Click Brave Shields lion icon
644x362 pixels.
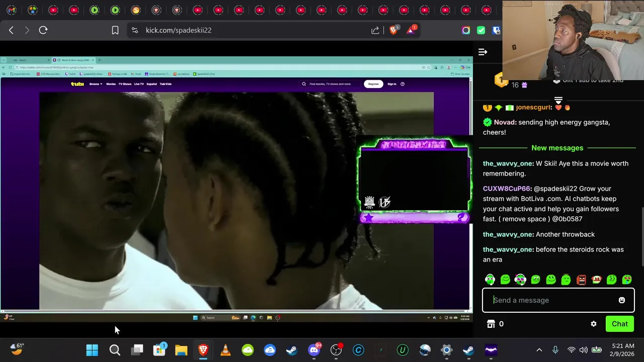pos(393,30)
